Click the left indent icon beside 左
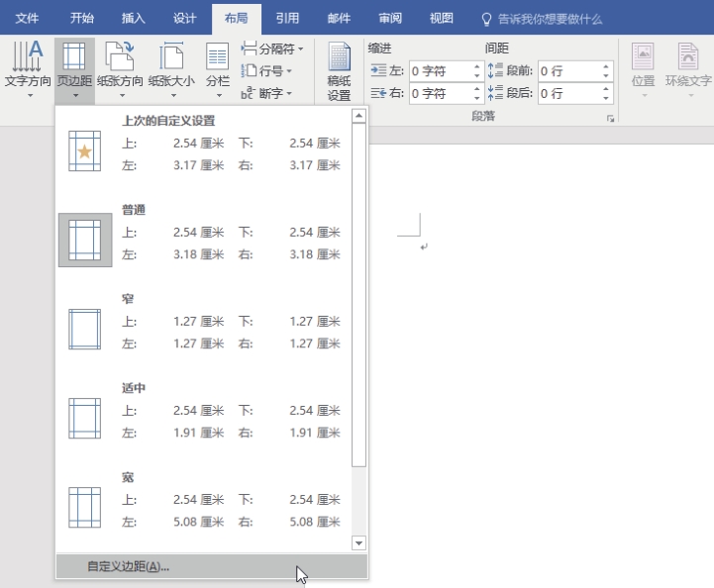The image size is (714, 588). (378, 70)
